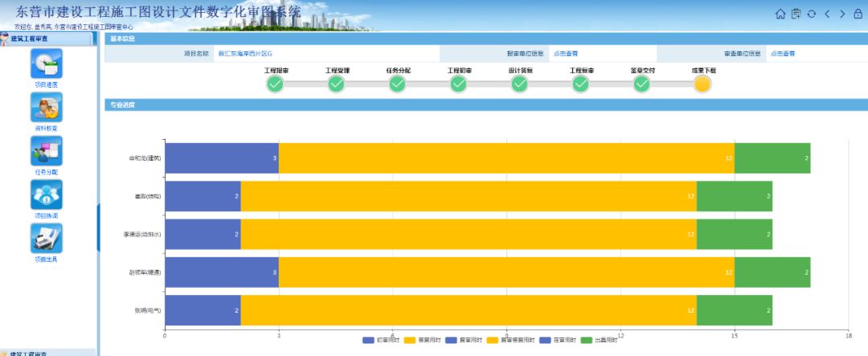868x356 pixels.
Task: Click the 任务分配 sidebar icon
Action: 46,151
